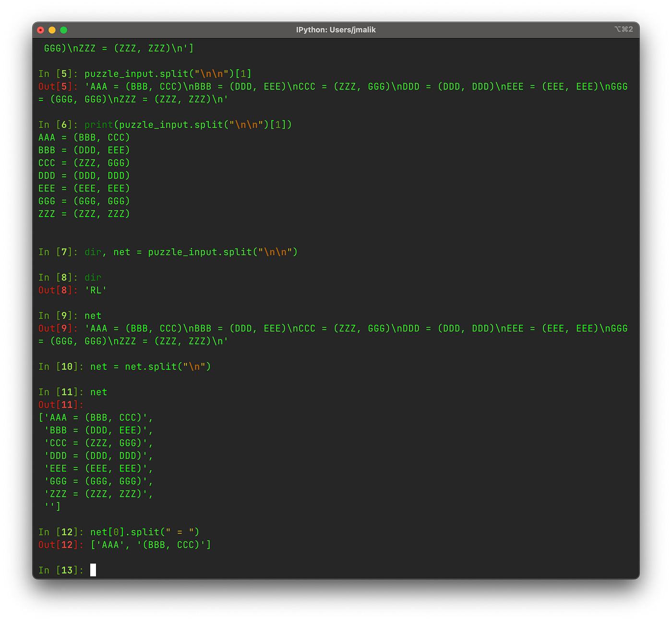Click list item 'CCC = (ZZZ, GGG)',
Viewport: 672px width, 622px height.
point(99,443)
